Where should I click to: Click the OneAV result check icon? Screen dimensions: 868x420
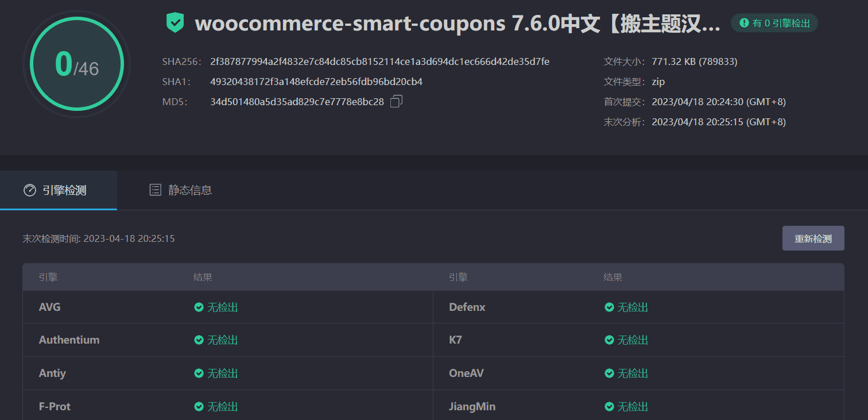tap(609, 373)
